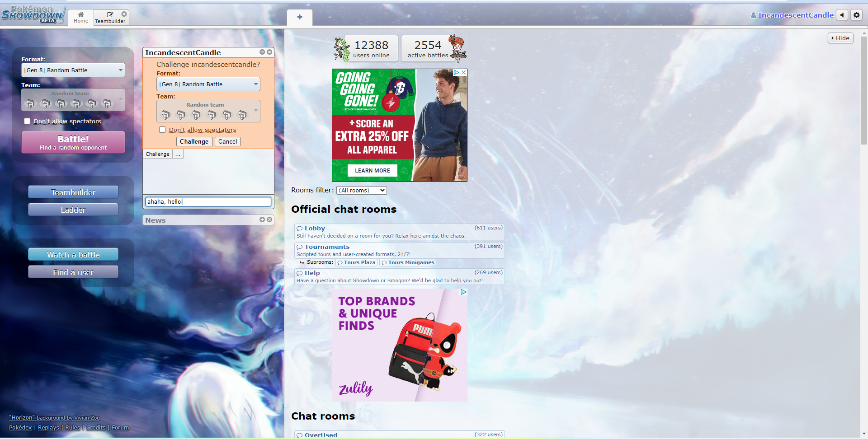Viewport: 868px width, 439px height.
Task: Click Battle! find random opponent button
Action: [73, 142]
